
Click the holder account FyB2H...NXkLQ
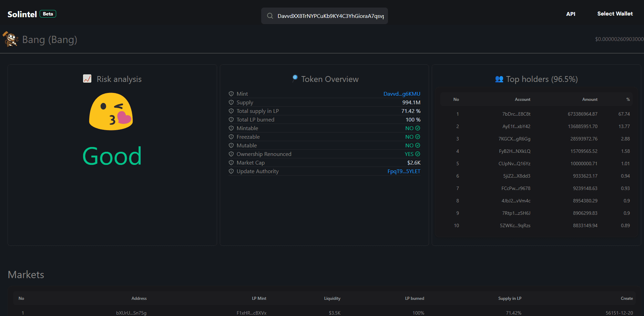(x=515, y=151)
